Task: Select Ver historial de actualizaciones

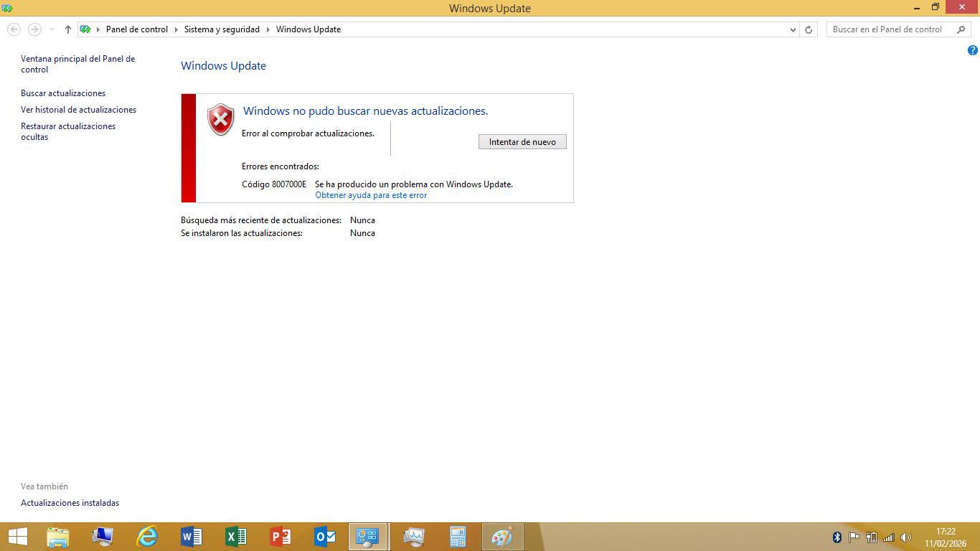Action: [78, 109]
